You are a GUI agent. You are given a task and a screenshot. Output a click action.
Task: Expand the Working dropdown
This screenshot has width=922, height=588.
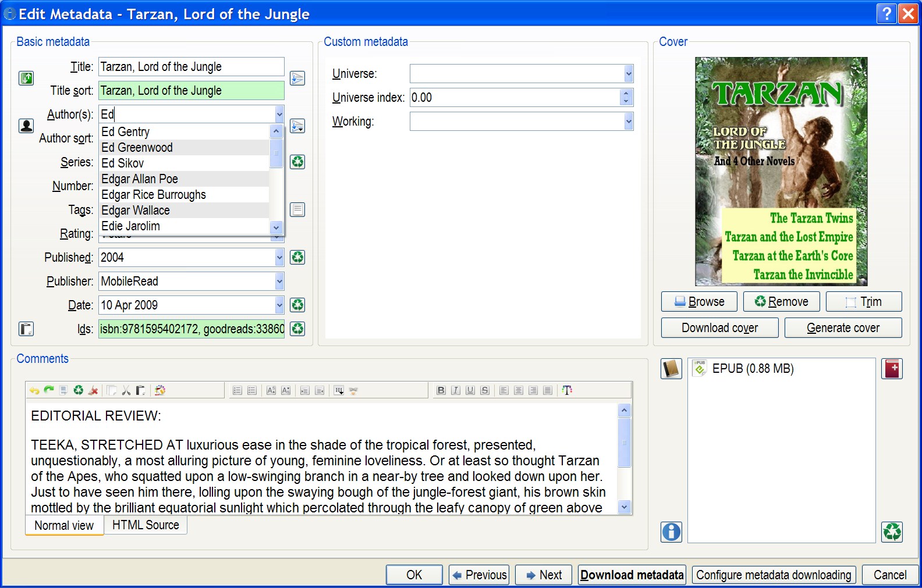(629, 121)
